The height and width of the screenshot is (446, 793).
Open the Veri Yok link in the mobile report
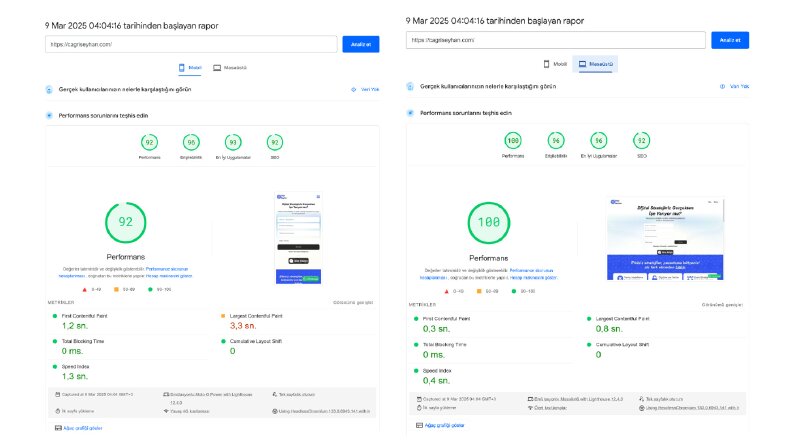coord(365,90)
